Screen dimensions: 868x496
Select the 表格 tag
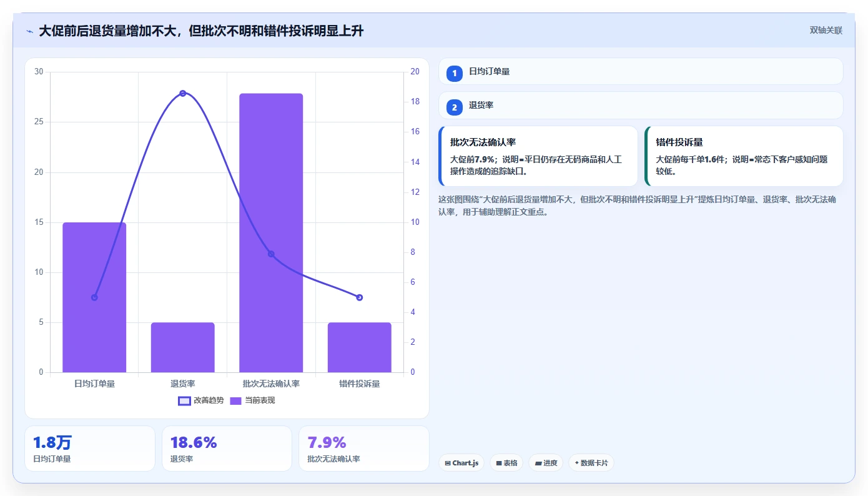coord(506,463)
